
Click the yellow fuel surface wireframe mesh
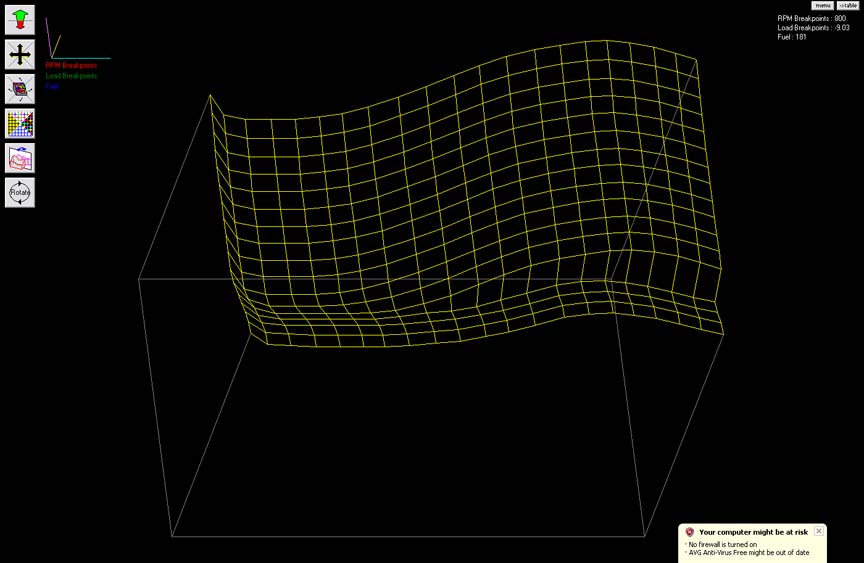click(x=466, y=193)
